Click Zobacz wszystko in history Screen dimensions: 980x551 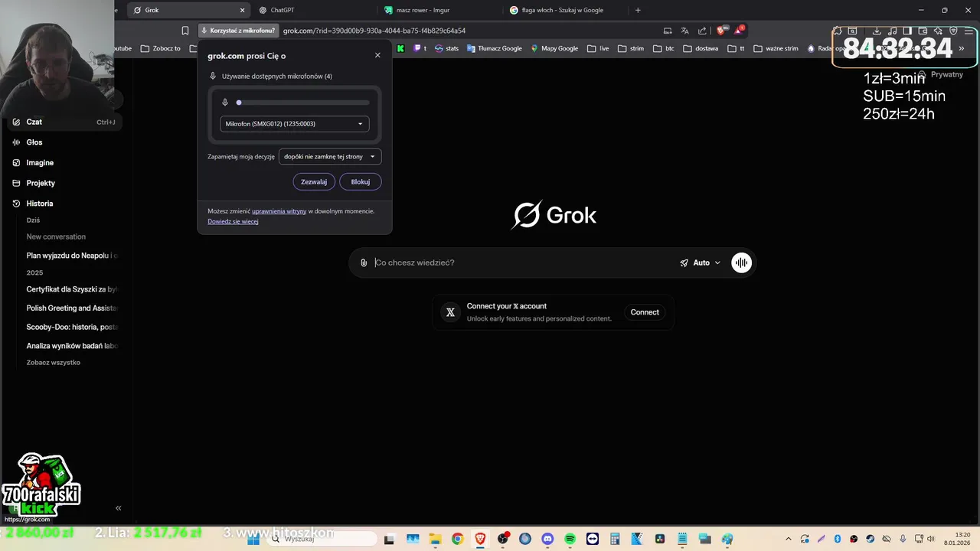pyautogui.click(x=53, y=363)
